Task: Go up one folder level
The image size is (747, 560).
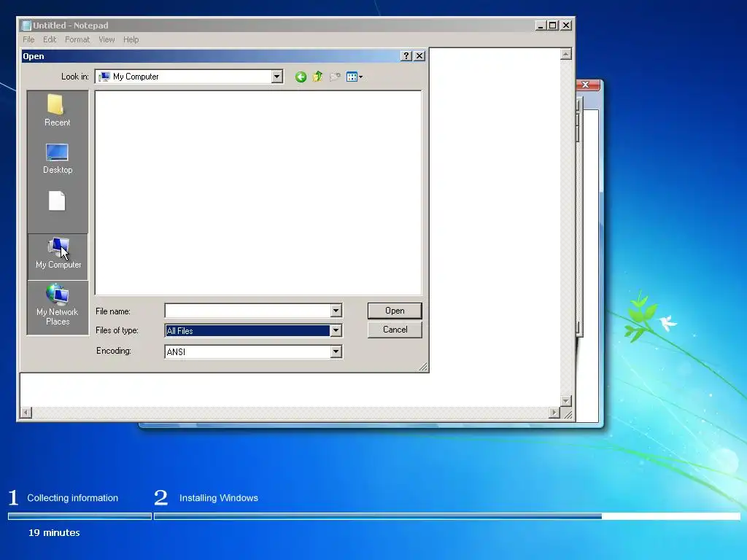Action: click(318, 77)
